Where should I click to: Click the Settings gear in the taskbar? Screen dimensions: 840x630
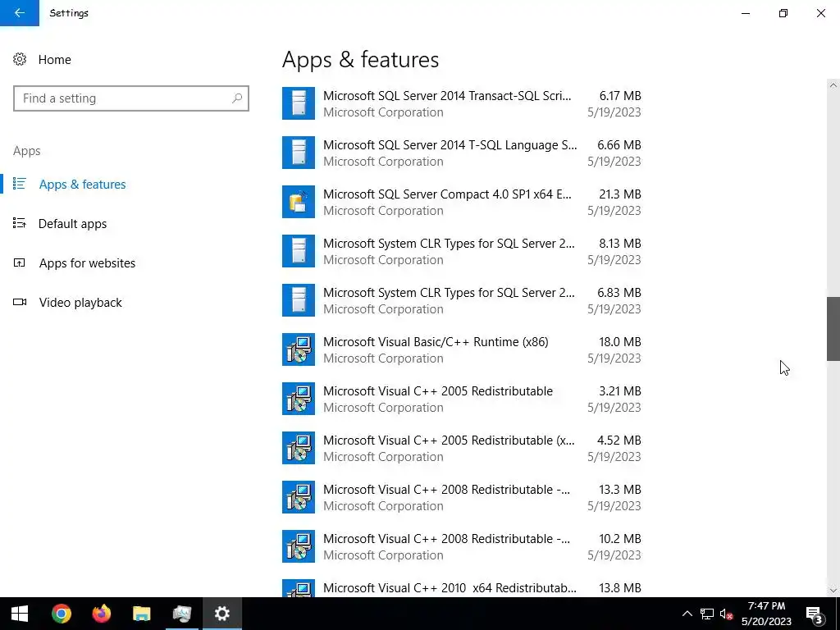pyautogui.click(x=221, y=614)
